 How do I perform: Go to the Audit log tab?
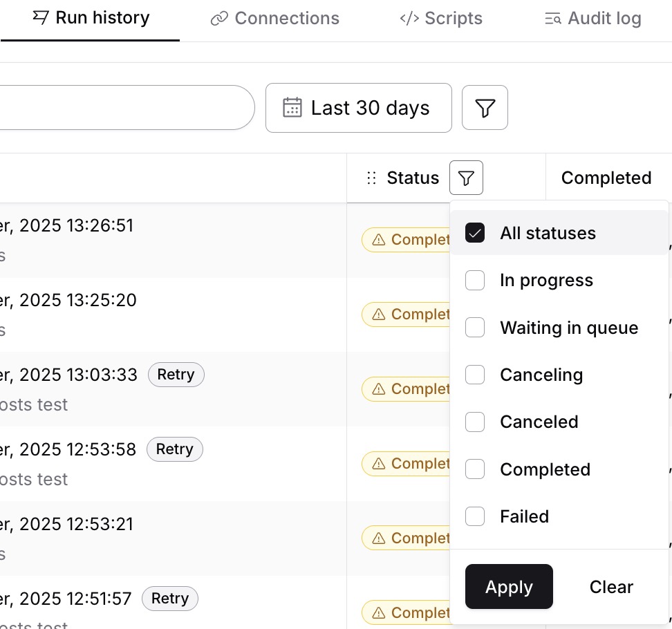(593, 19)
